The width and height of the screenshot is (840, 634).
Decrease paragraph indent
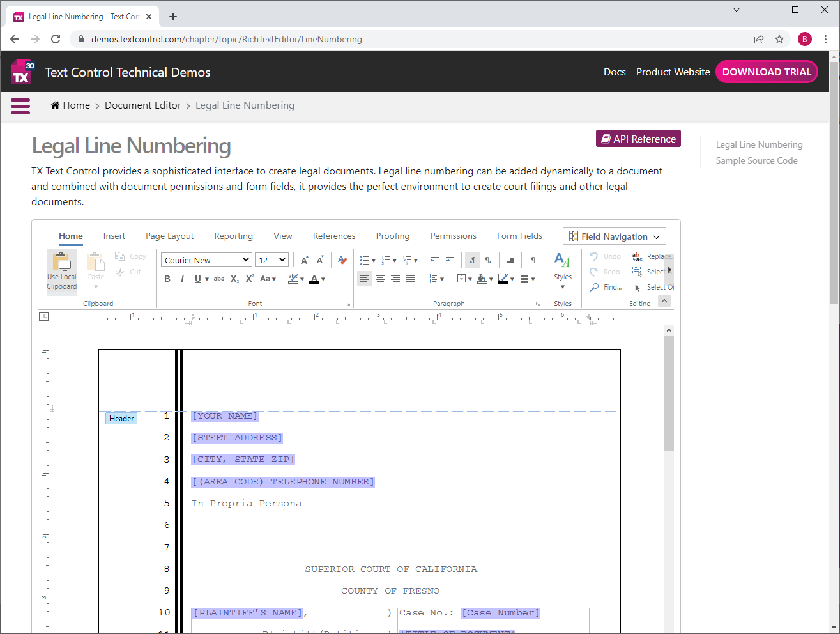click(x=434, y=260)
